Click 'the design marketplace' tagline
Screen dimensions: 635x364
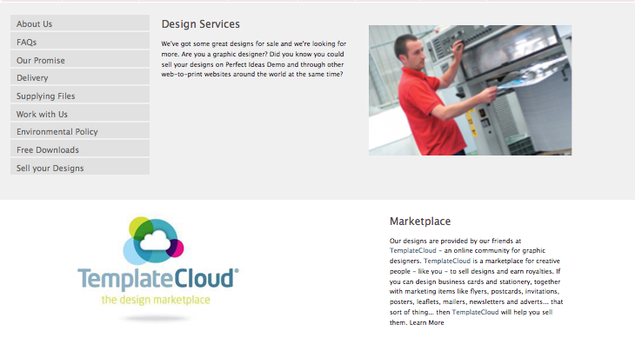156,300
